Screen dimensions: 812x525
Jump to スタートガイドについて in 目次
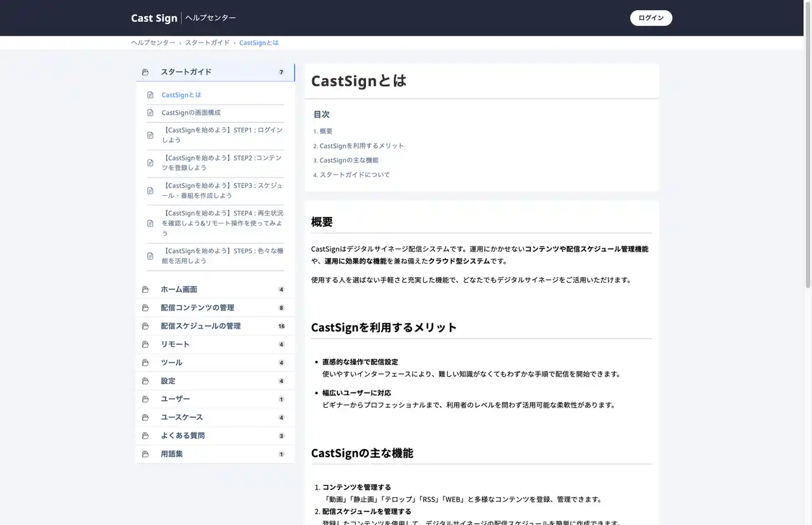[x=355, y=175]
